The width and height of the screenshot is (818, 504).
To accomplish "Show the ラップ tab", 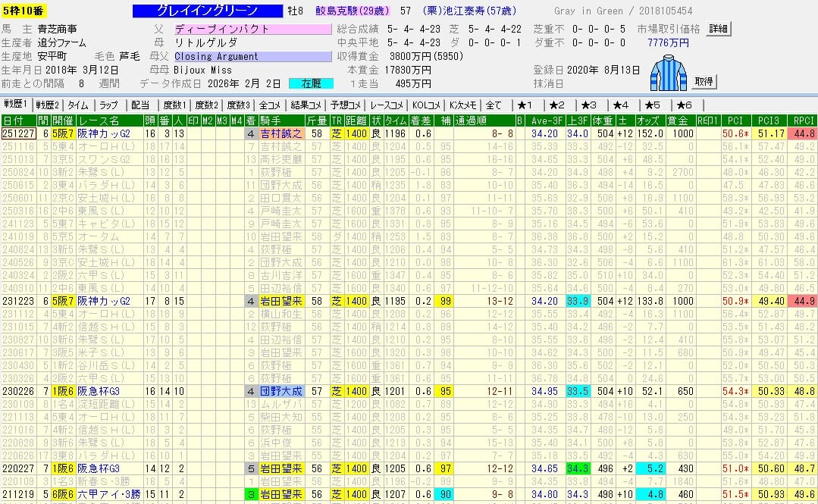I will 108,105.
